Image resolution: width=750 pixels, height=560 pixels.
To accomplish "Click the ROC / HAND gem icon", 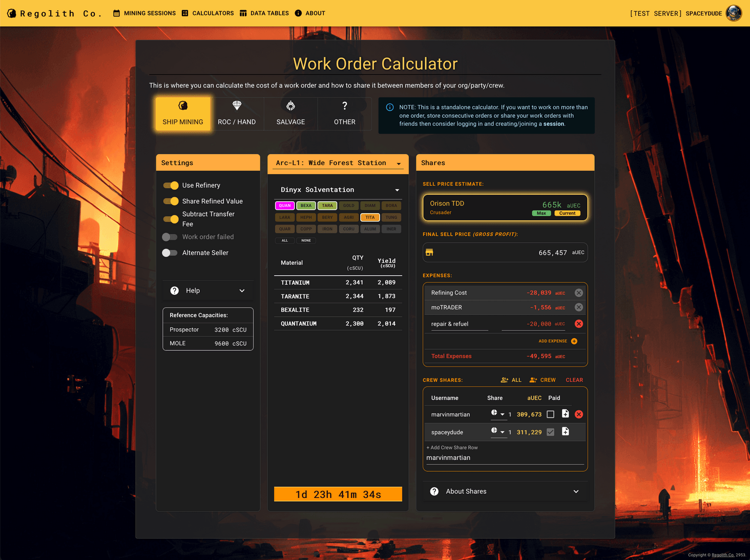I will (x=237, y=106).
